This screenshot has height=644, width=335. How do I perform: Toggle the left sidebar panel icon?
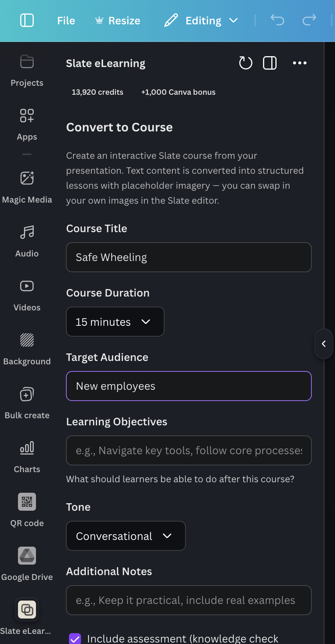point(27,20)
